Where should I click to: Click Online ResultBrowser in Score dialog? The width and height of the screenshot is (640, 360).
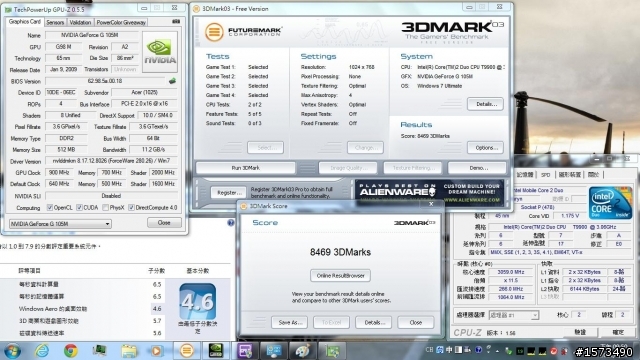click(x=340, y=276)
